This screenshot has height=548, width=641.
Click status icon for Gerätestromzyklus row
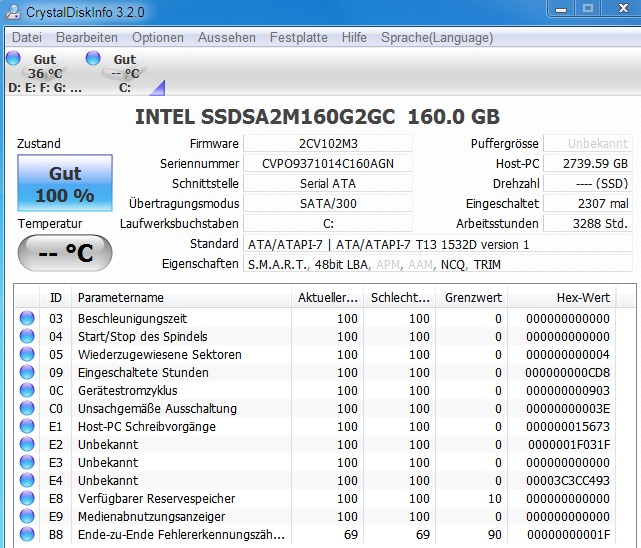click(x=27, y=390)
